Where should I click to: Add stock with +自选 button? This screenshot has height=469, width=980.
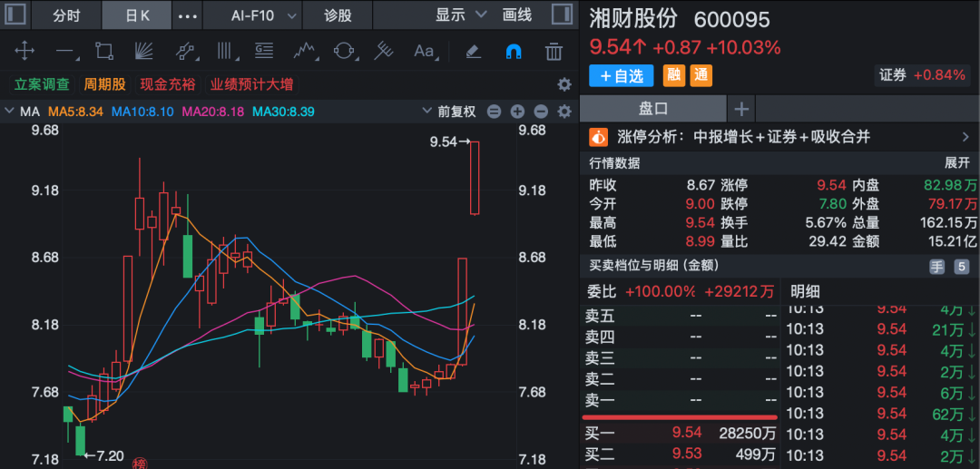(622, 76)
